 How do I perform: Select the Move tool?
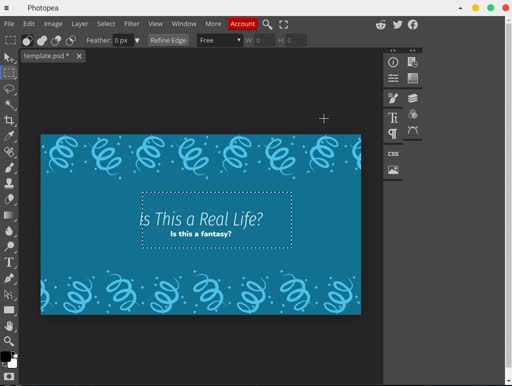pyautogui.click(x=9, y=58)
